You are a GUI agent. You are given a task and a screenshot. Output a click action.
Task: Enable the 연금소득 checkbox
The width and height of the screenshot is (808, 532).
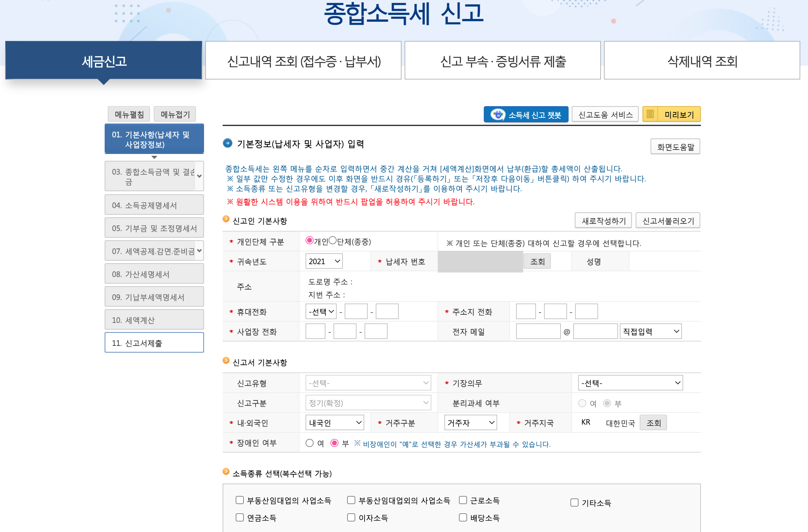[x=240, y=517]
